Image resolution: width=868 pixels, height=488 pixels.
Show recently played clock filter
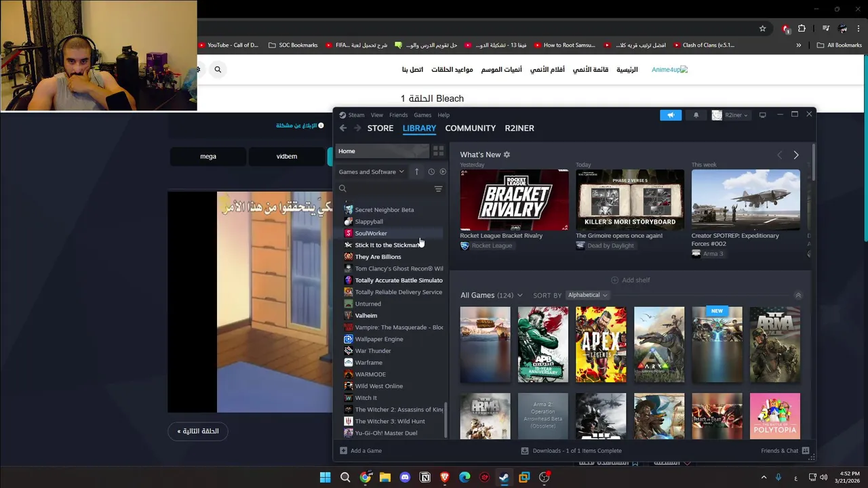tap(431, 171)
